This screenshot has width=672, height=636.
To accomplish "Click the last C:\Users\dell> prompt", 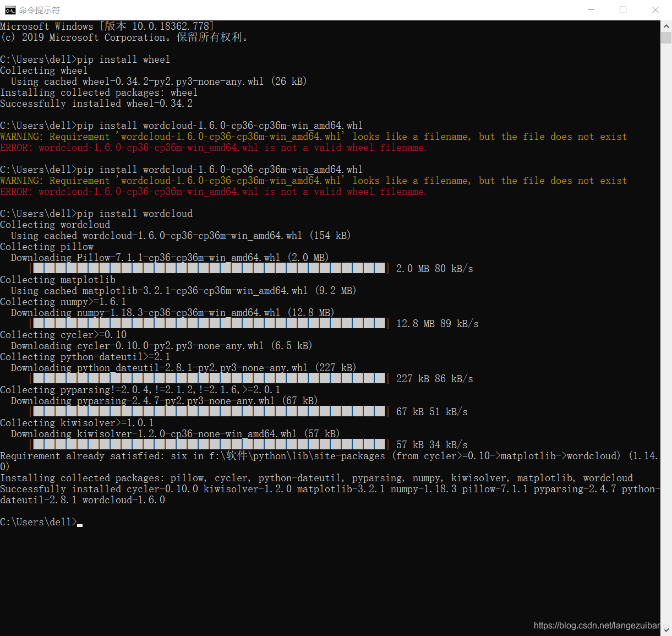I will click(39, 522).
